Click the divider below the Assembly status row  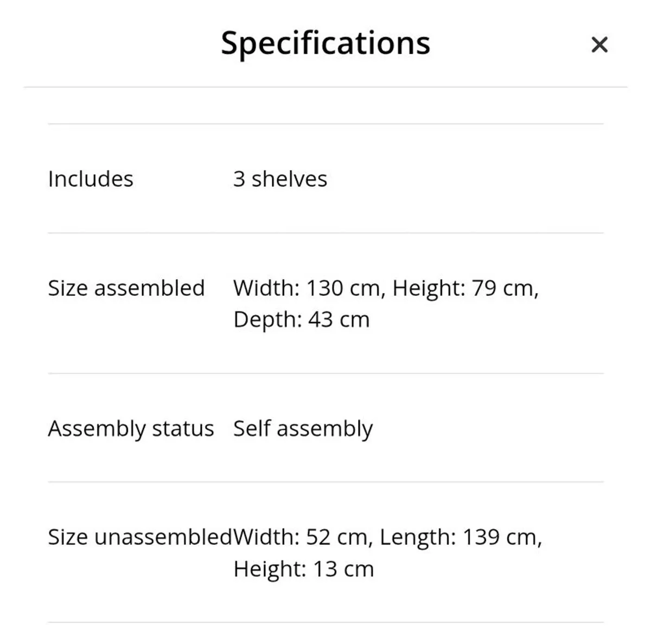click(325, 482)
